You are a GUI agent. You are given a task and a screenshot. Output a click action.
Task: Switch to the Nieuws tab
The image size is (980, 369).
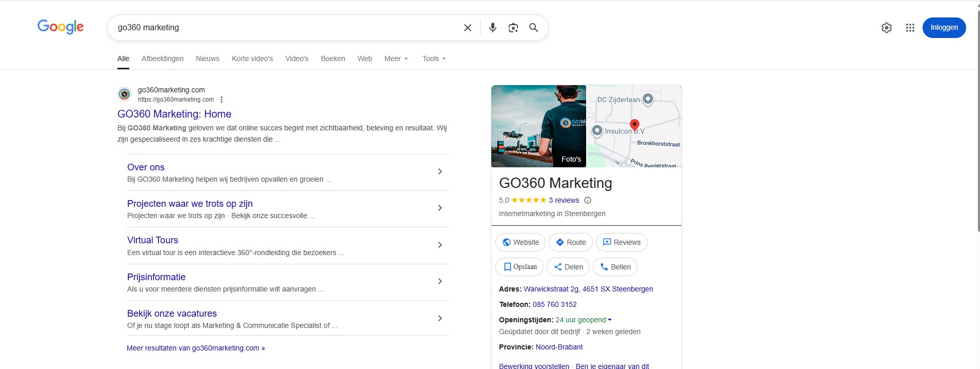(207, 59)
